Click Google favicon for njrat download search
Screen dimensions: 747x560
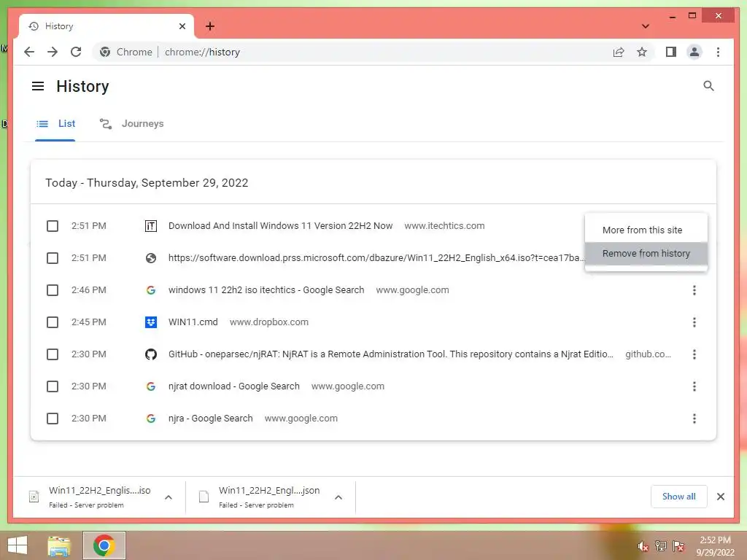click(x=150, y=386)
